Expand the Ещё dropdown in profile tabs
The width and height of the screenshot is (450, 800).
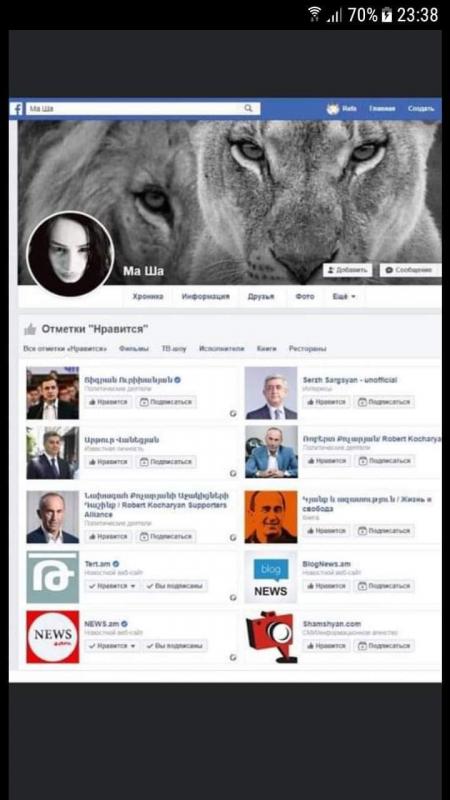point(344,296)
